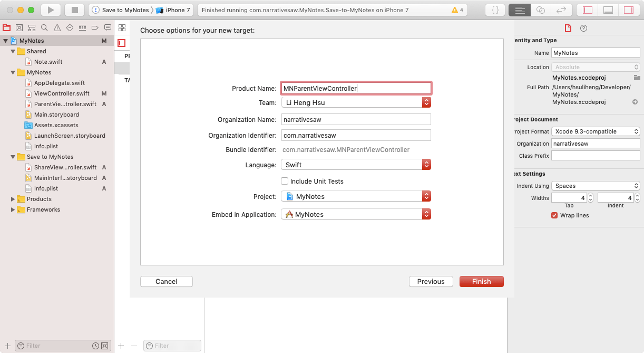Viewport: 644px width, 353px height.
Task: Choose project location with the folder icon
Action: tap(637, 78)
